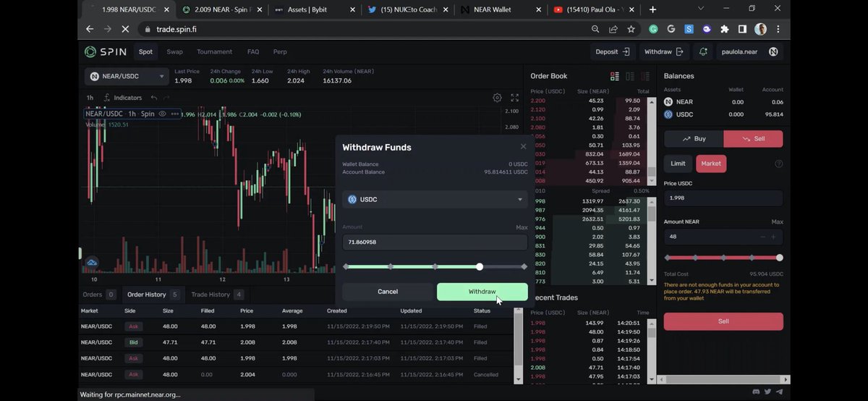Click the order history table scrollbar
Viewport: 868px width, 401px height.
coord(517,345)
